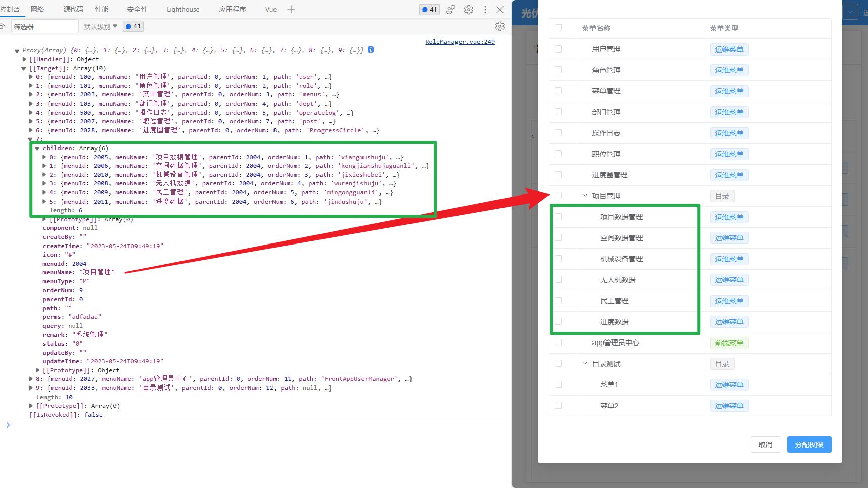Viewport: 868px width, 488px height.
Task: Close the DevTools panel
Action: [x=500, y=10]
